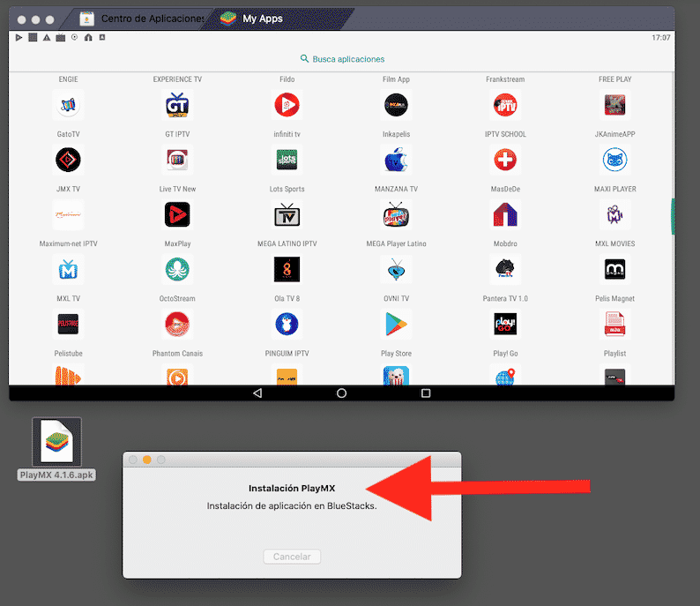Open the MXL TV app icon
This screenshot has width=700, height=606.
pos(68,269)
